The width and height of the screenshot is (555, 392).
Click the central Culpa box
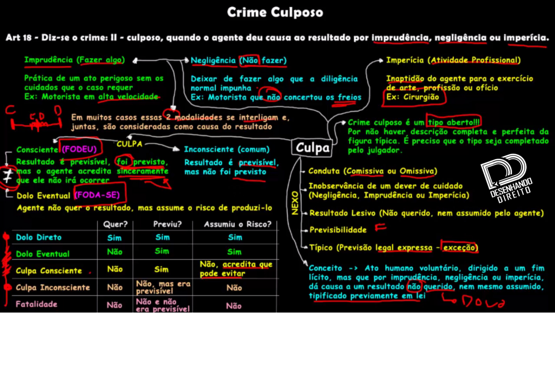click(312, 148)
